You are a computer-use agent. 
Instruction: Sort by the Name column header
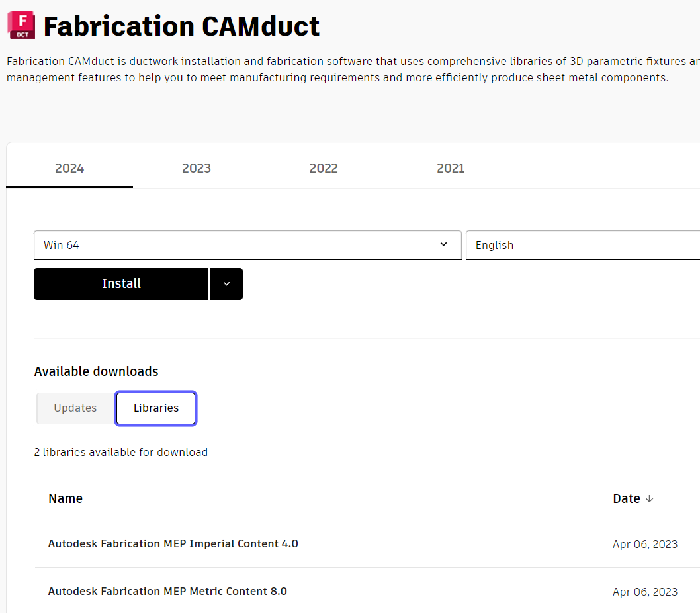click(x=66, y=498)
